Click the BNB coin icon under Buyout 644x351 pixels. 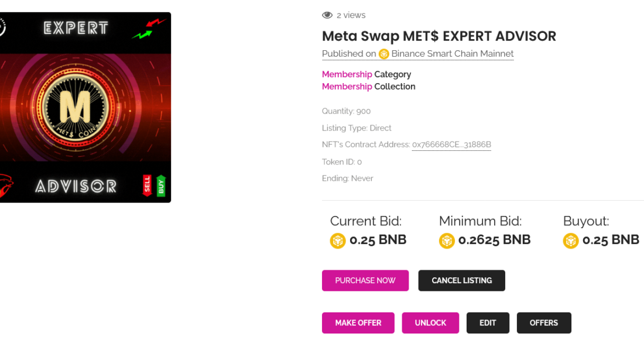[x=571, y=240]
